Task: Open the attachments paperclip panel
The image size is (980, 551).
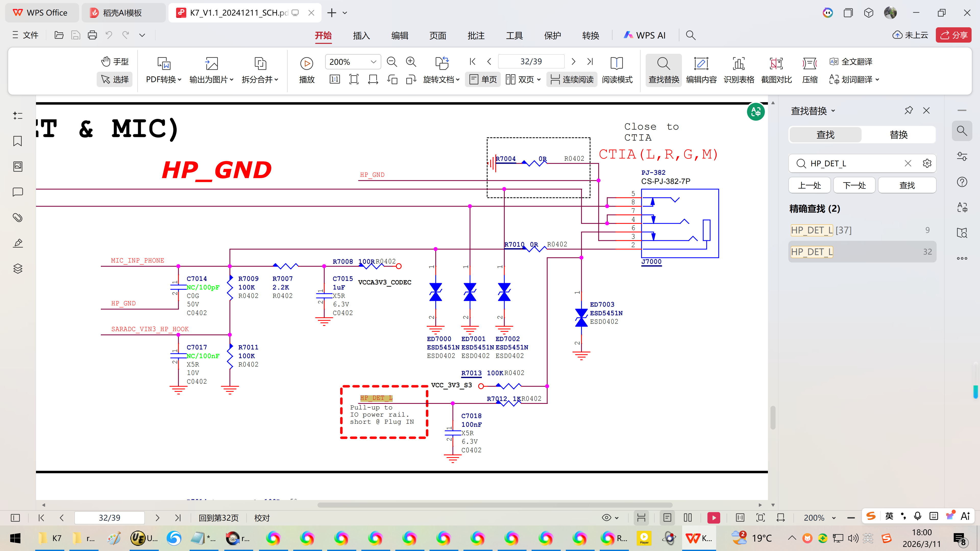Action: coord(18,218)
